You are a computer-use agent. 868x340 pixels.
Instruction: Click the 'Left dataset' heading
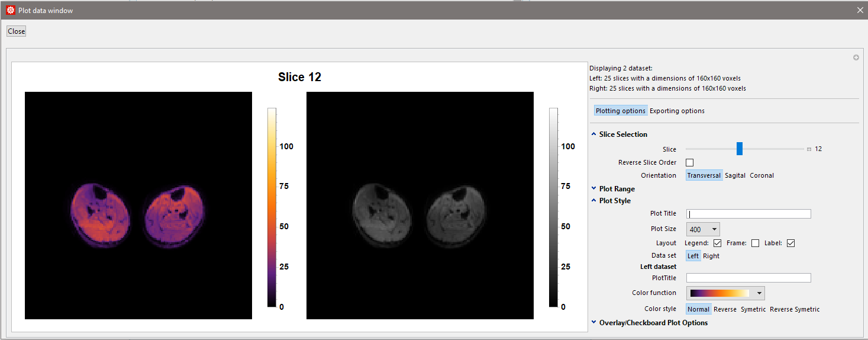658,267
